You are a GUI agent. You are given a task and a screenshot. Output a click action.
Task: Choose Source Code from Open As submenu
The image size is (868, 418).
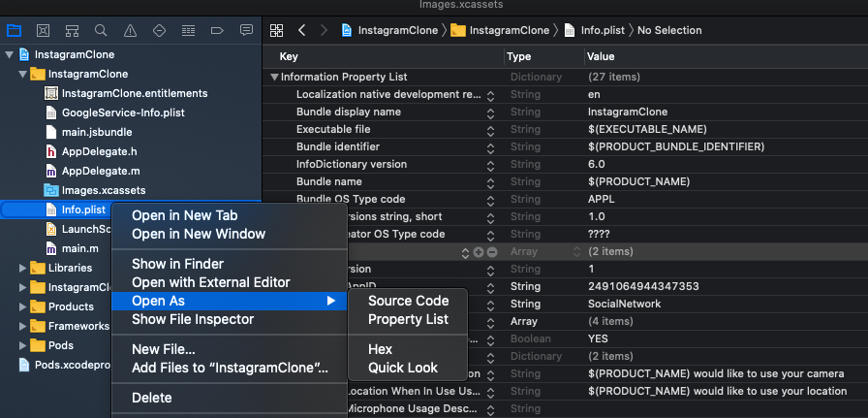click(408, 301)
